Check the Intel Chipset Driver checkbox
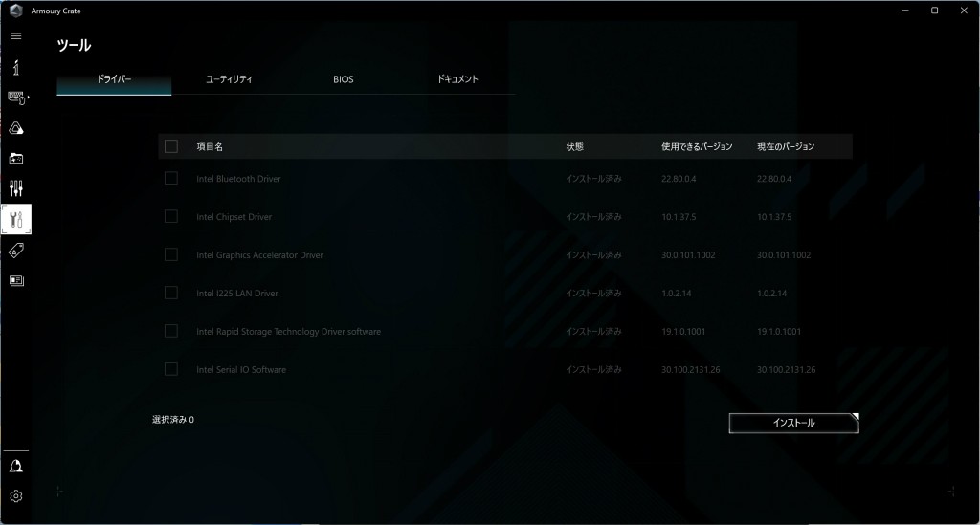This screenshot has width=980, height=525. coord(171,217)
